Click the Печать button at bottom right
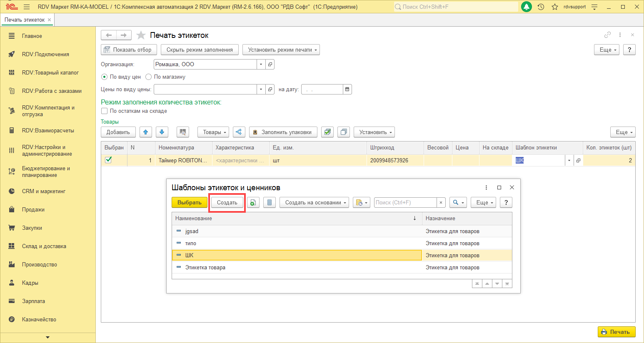Viewport: 644px width, 343px height. pos(616,332)
